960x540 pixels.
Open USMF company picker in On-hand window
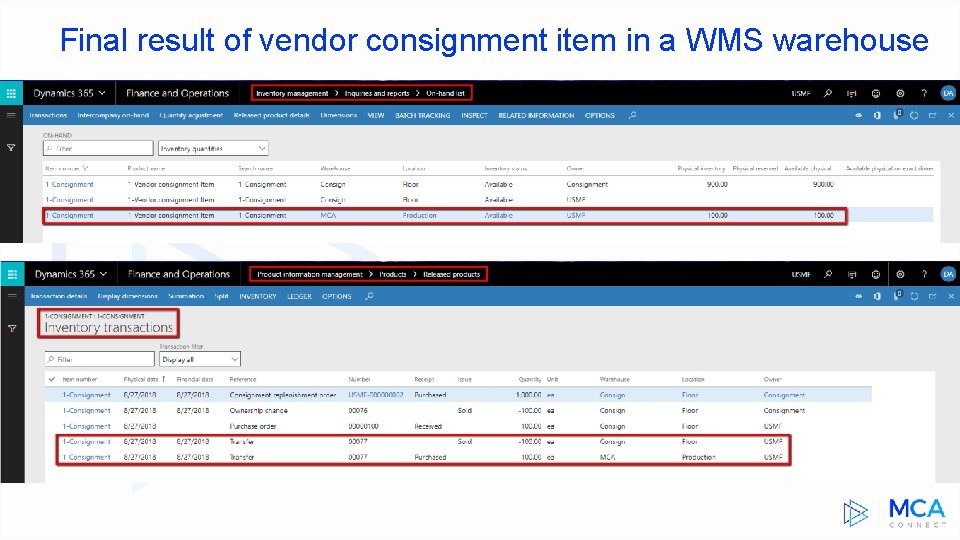[800, 94]
